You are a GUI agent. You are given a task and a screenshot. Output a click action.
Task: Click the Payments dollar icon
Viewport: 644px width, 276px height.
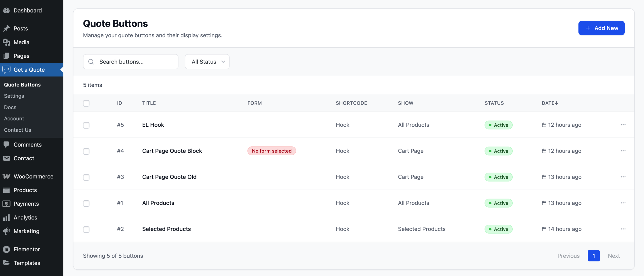pyautogui.click(x=6, y=204)
